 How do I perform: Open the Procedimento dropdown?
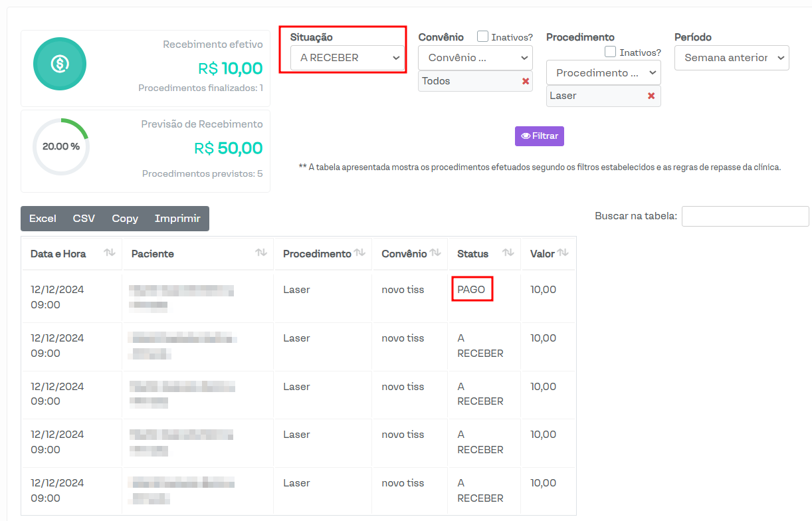coord(603,72)
